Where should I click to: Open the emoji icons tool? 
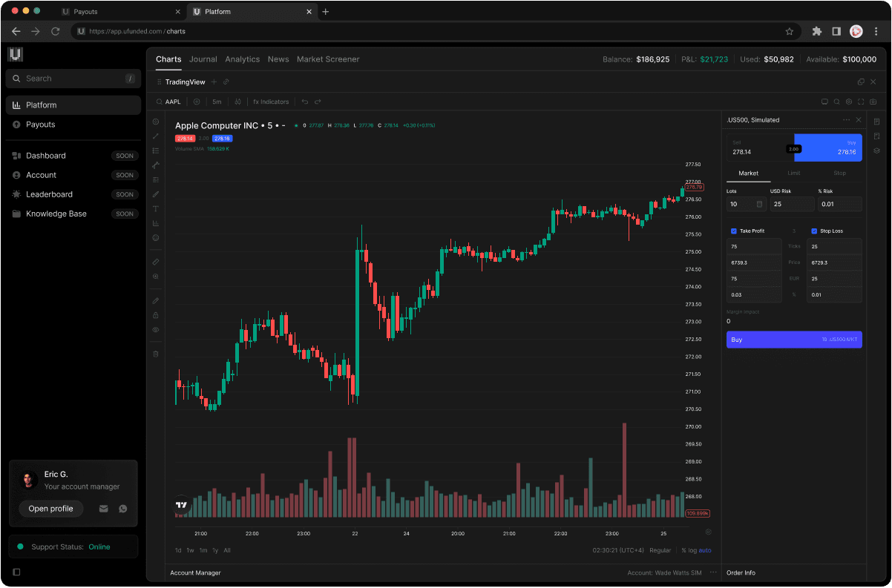click(x=156, y=238)
